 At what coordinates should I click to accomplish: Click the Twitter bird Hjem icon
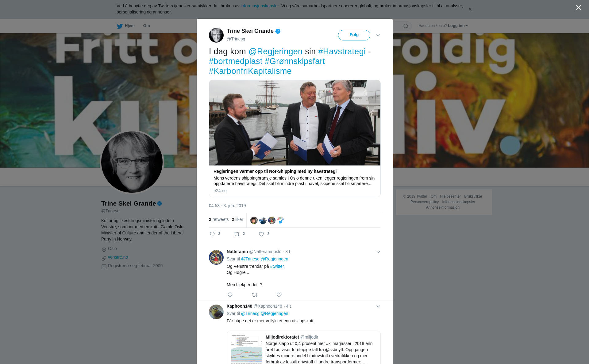(x=120, y=26)
